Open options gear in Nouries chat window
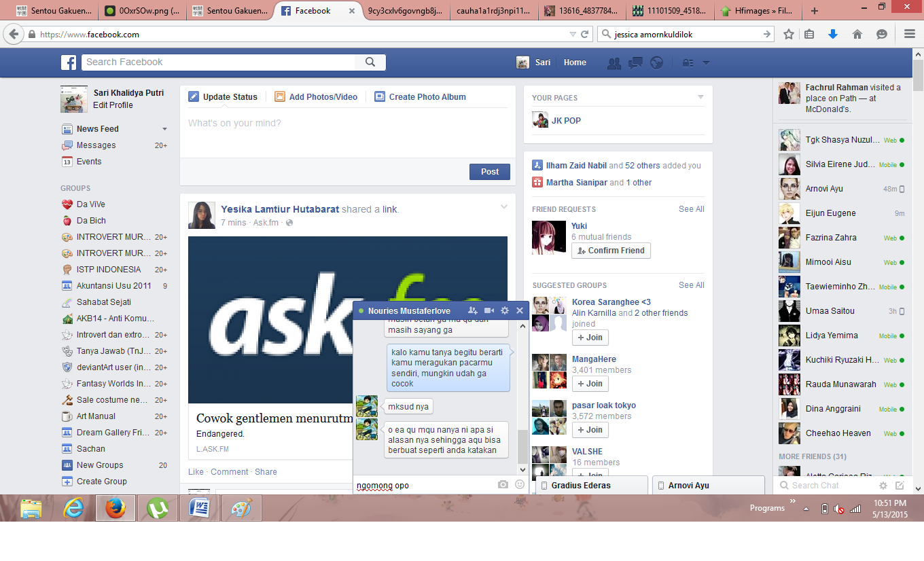 point(505,310)
